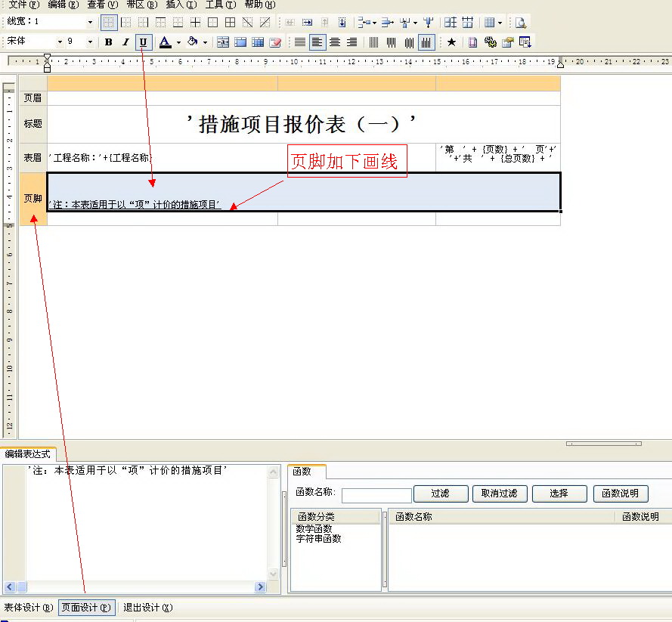Click the merge-to-right blue bar icon

click(x=387, y=22)
